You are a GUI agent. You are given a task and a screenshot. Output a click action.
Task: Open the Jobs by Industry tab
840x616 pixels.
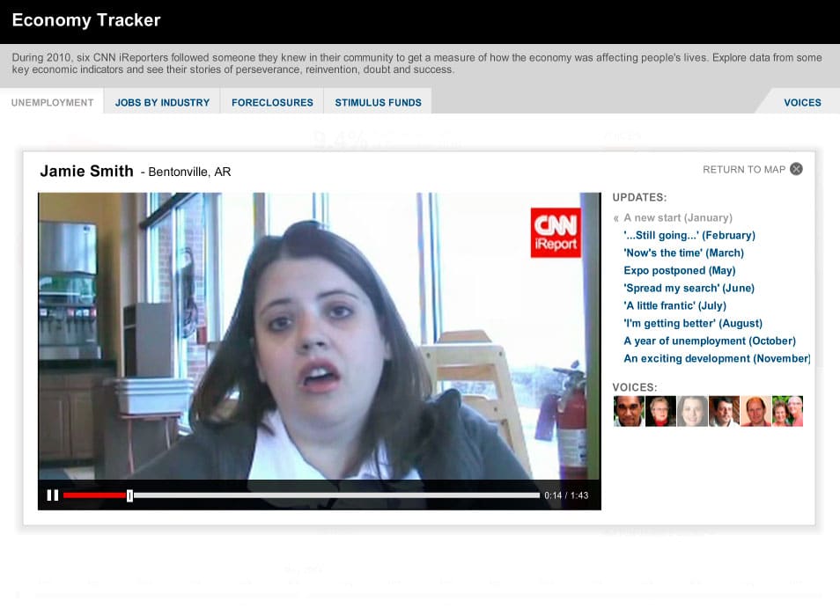(x=162, y=102)
